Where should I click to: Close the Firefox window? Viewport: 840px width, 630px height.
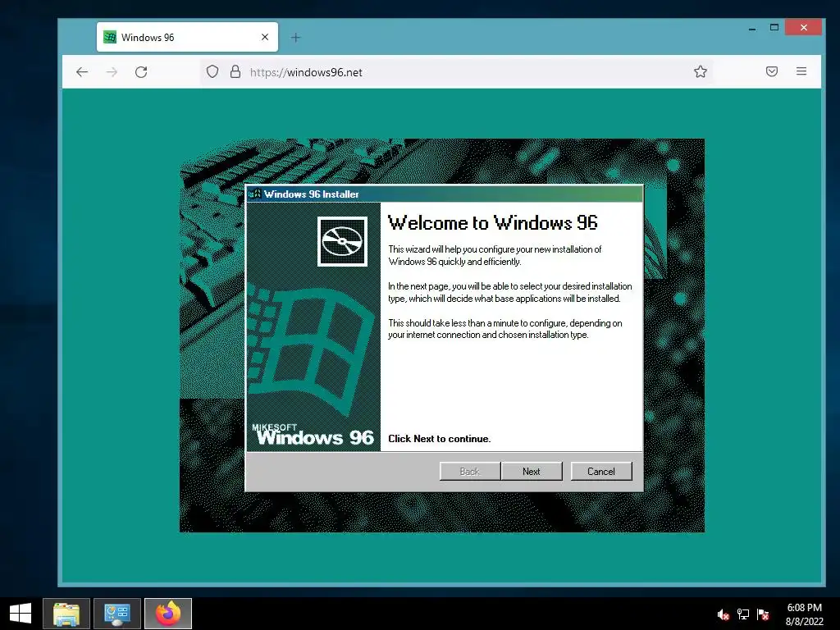(x=804, y=27)
